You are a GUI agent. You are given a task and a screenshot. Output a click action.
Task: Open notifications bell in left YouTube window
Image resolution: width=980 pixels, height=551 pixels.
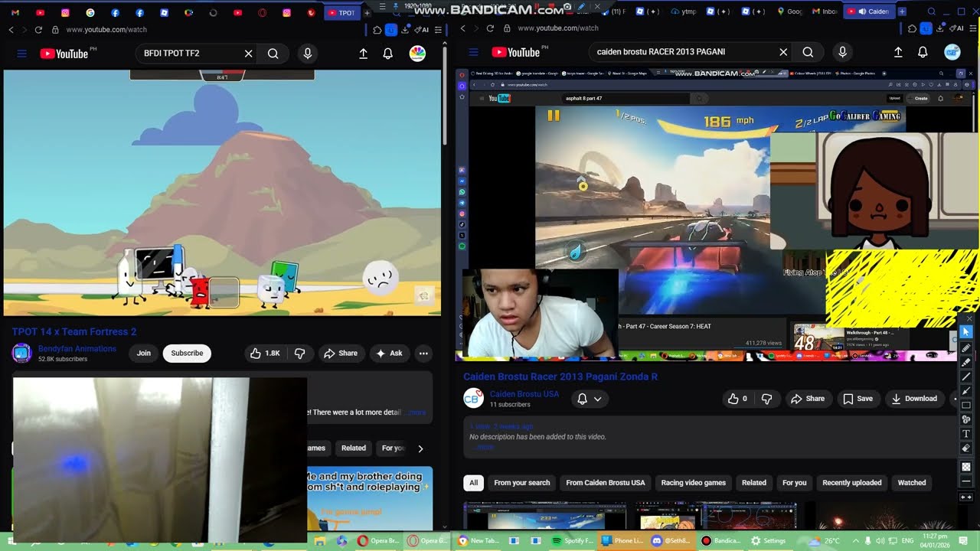click(x=388, y=54)
